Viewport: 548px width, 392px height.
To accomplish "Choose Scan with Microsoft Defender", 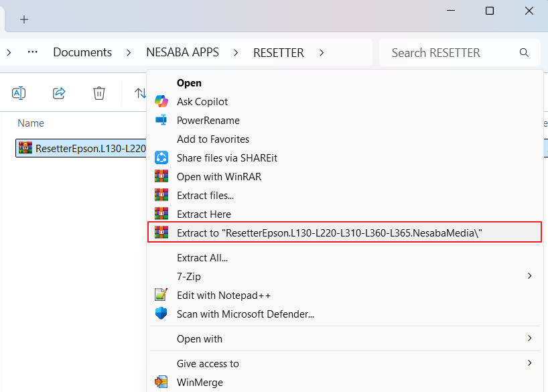I will [245, 314].
